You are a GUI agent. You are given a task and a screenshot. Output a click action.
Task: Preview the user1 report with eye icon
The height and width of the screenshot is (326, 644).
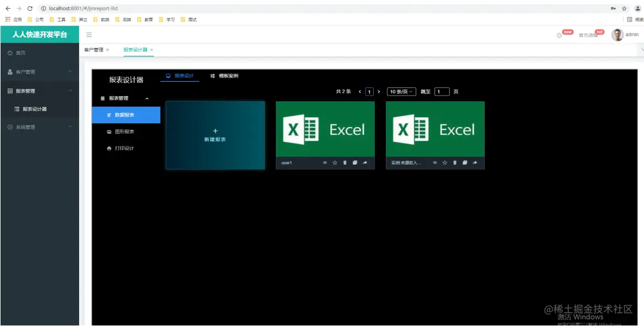325,163
